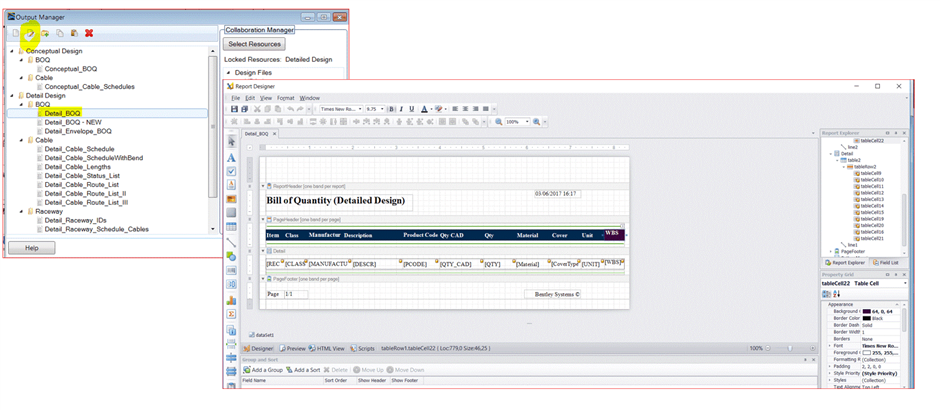Click Add a Group button

click(263, 370)
